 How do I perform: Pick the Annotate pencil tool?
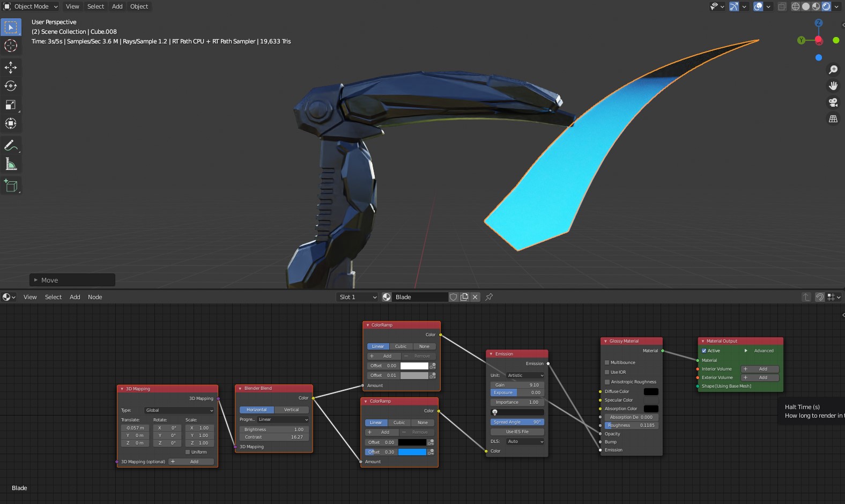(x=11, y=145)
